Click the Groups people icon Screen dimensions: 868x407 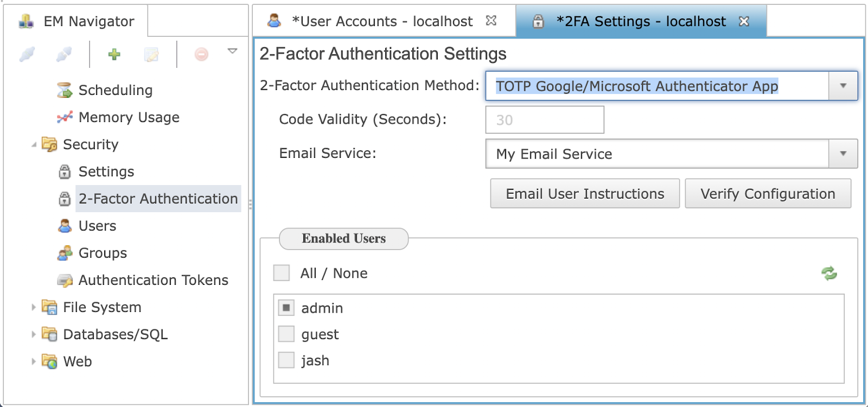65,253
